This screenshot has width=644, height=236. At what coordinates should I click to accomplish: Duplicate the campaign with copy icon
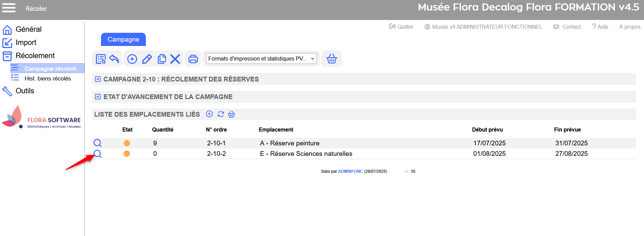[x=162, y=59]
